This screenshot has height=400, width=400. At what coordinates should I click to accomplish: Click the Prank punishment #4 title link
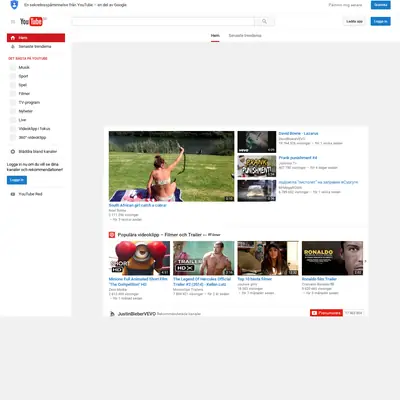point(298,158)
